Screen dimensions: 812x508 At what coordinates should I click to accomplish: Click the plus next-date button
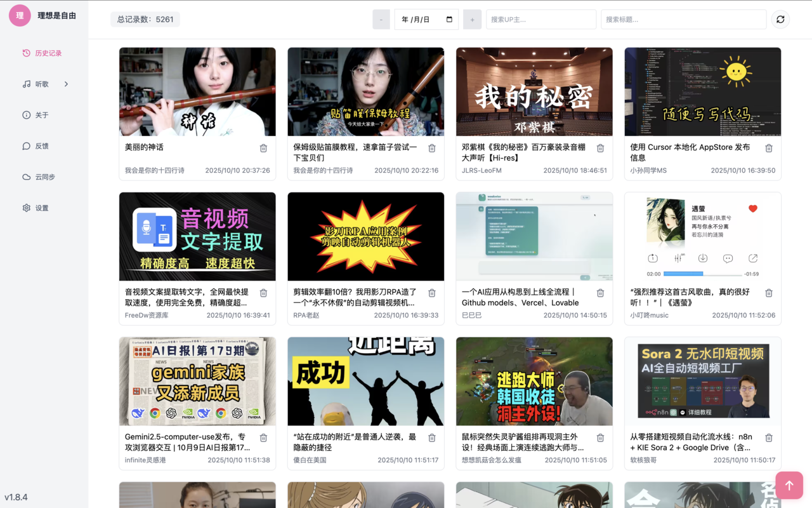pyautogui.click(x=472, y=20)
